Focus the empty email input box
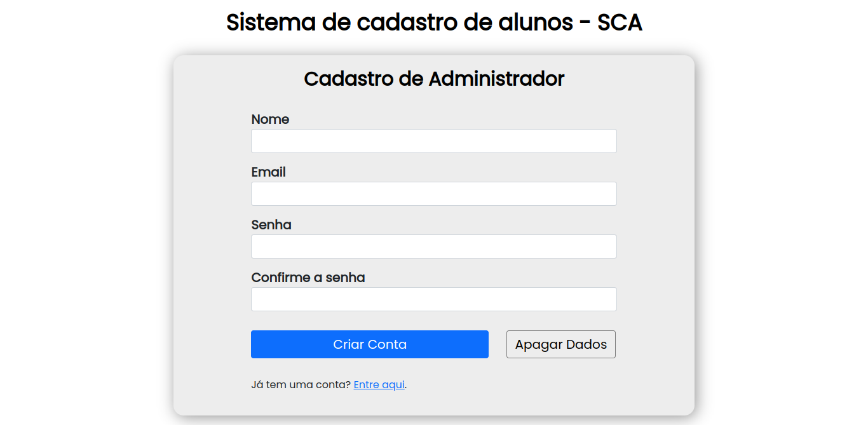The width and height of the screenshot is (868, 425). 434,193
